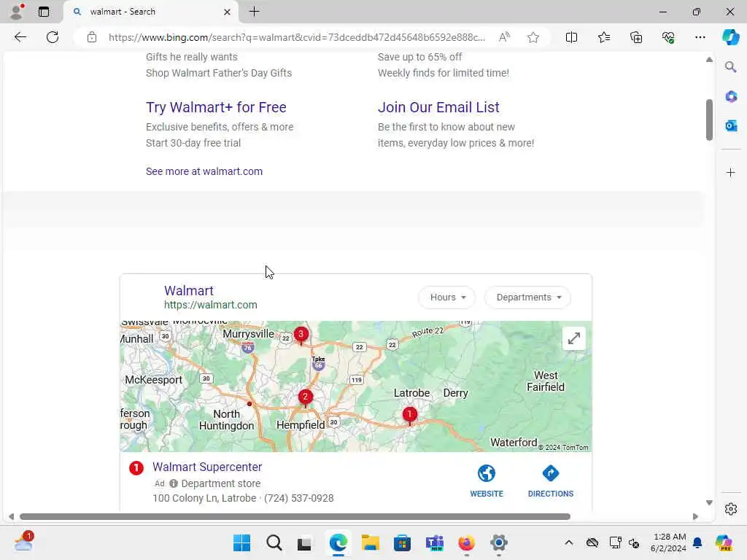Open Microsoft Store from the taskbar

(x=402, y=542)
